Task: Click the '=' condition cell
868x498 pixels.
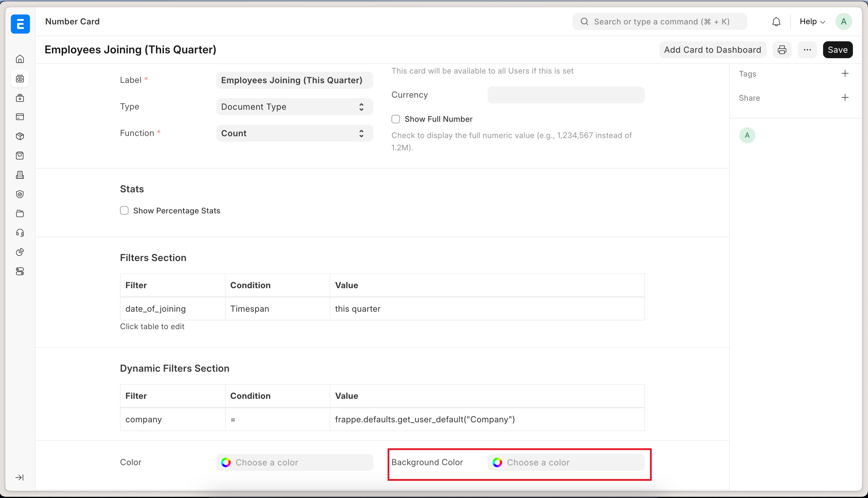Action: click(x=277, y=419)
